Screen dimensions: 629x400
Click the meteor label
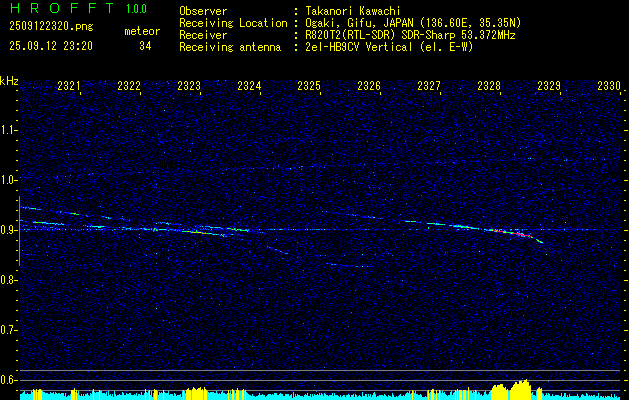141,31
